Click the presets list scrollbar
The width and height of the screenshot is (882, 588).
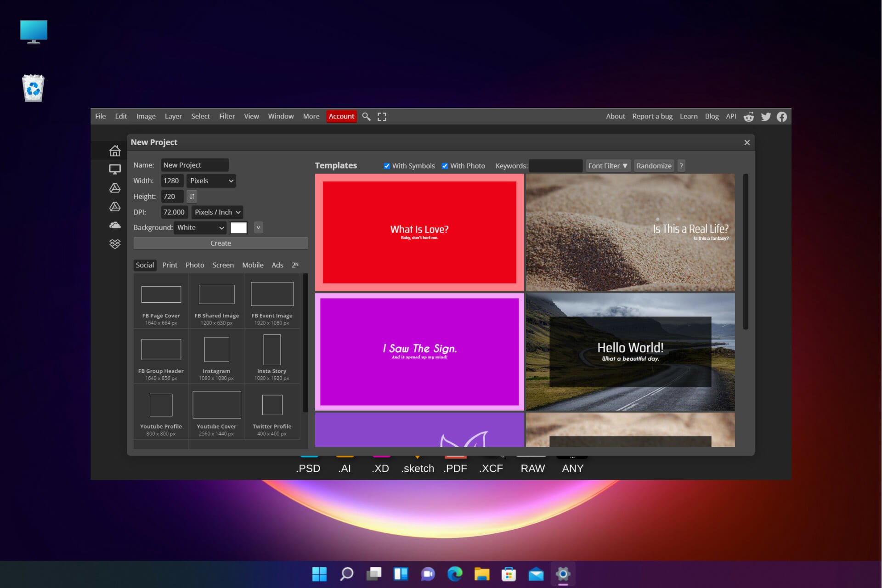(x=305, y=343)
